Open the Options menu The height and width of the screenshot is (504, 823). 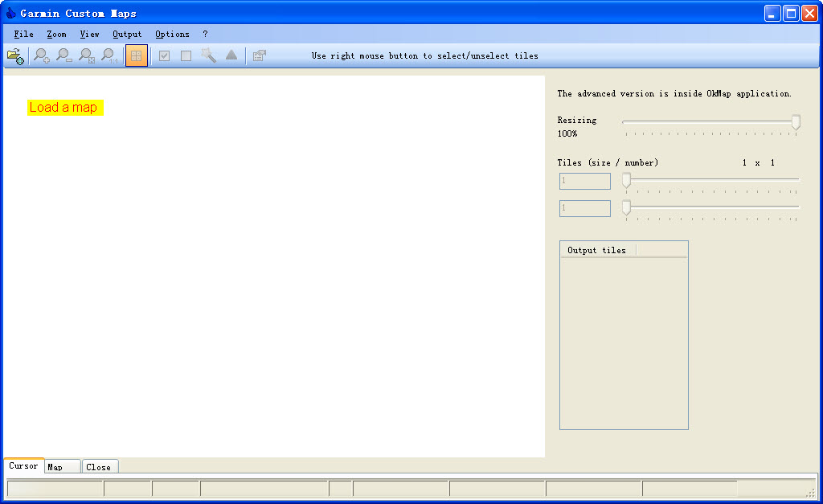pyautogui.click(x=172, y=34)
